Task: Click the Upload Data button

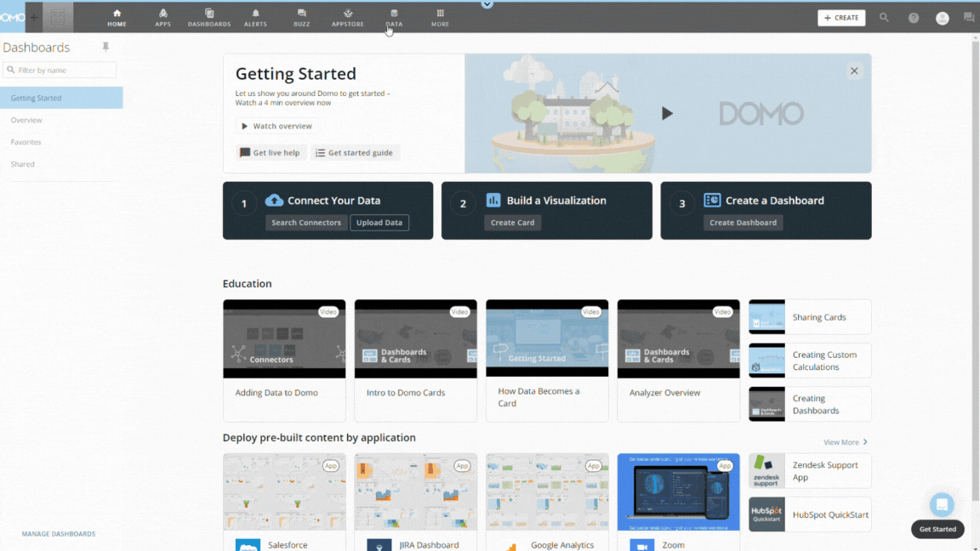Action: [379, 223]
